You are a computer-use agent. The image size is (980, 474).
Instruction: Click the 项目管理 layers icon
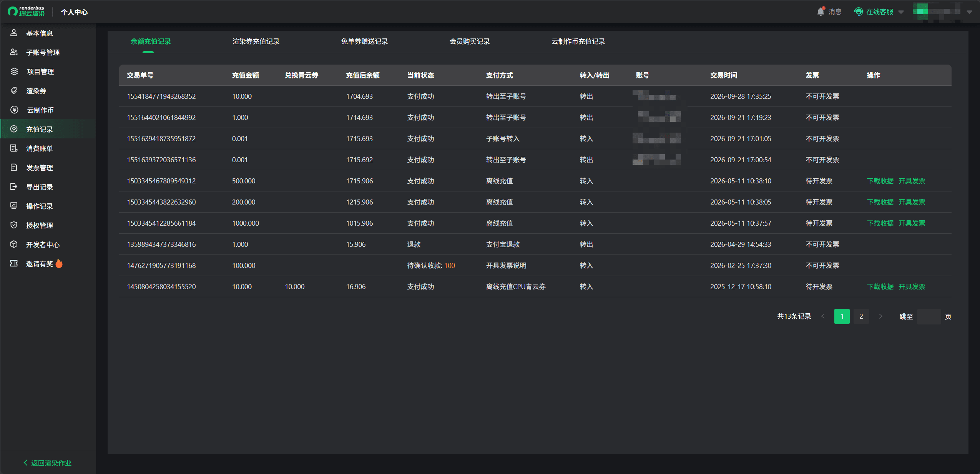coord(14,72)
